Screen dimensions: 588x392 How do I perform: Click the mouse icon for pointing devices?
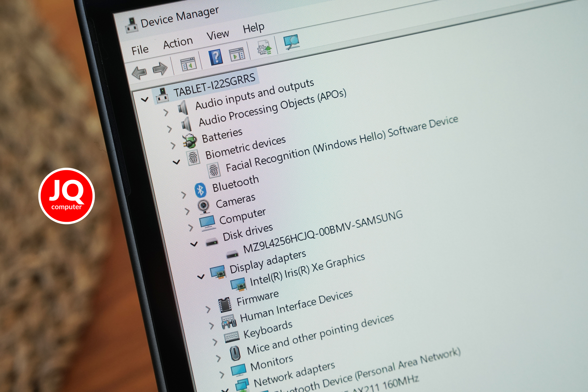235,353
